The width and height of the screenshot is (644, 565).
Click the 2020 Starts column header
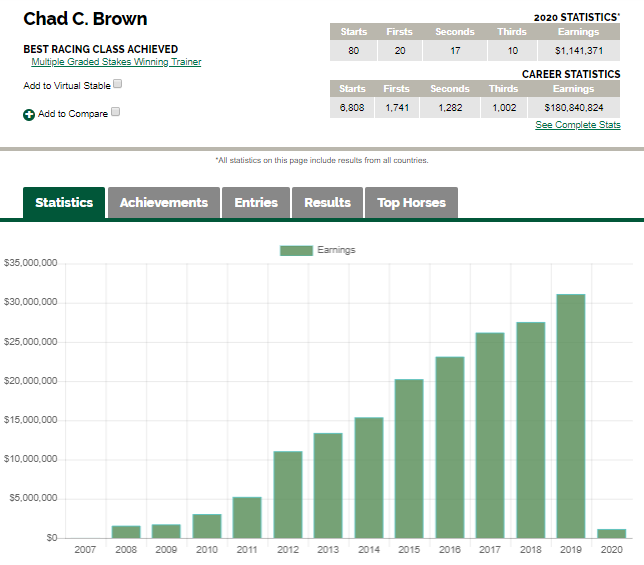click(x=354, y=32)
